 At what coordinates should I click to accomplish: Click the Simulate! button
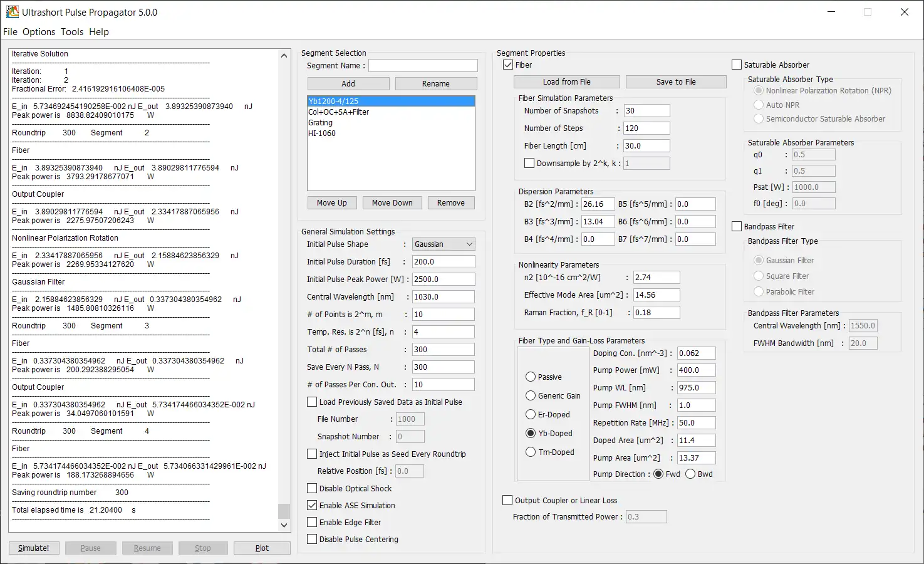point(34,548)
